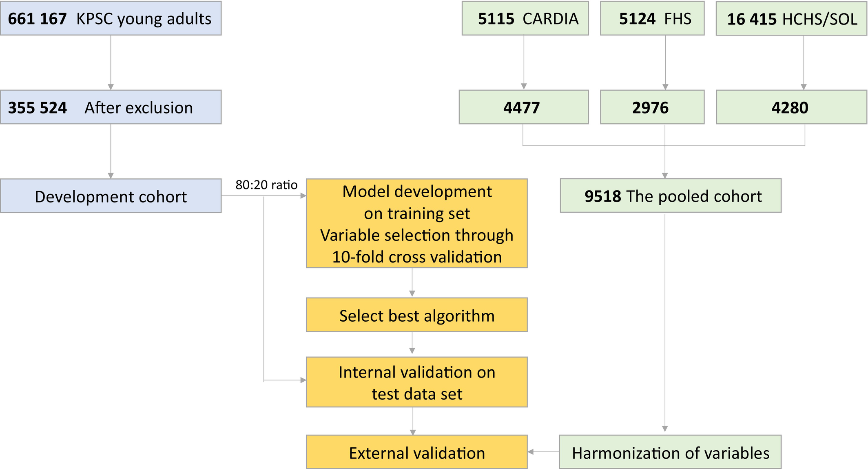This screenshot has width=868, height=469.
Task: Click the 80:20 ratio label
Action: coord(266,185)
